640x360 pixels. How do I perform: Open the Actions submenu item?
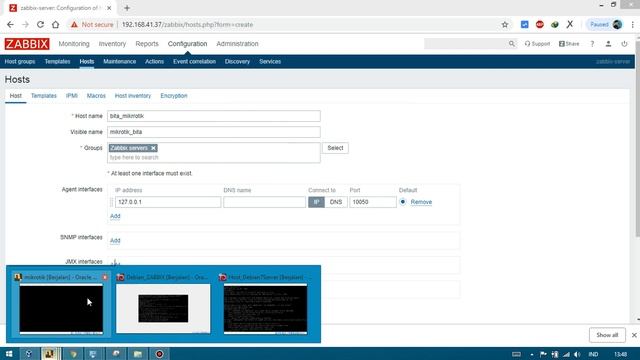pos(154,62)
